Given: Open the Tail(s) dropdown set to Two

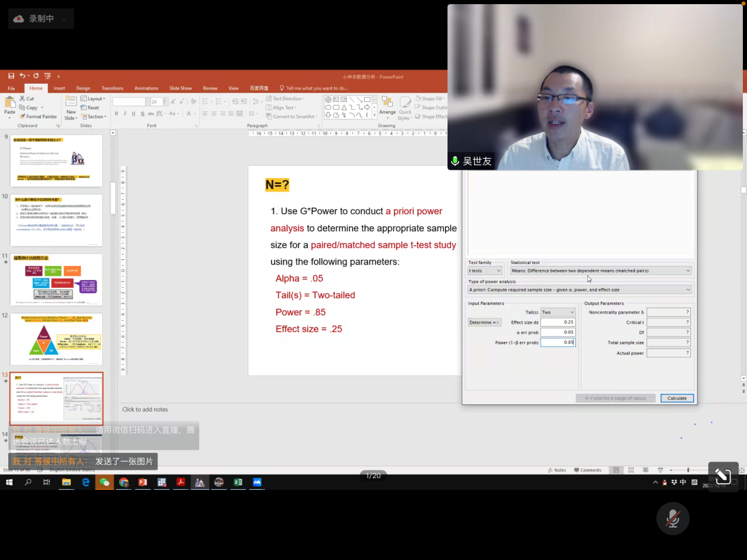Looking at the screenshot, I should (x=557, y=312).
